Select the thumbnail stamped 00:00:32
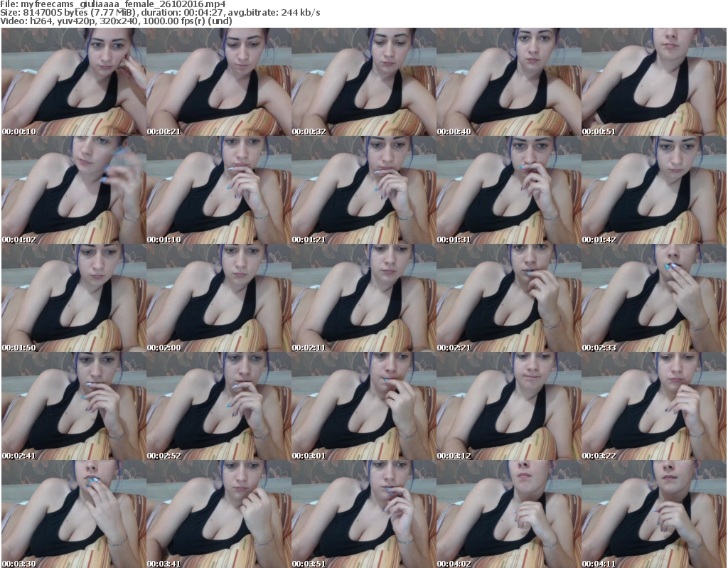The width and height of the screenshot is (728, 568). click(x=363, y=82)
